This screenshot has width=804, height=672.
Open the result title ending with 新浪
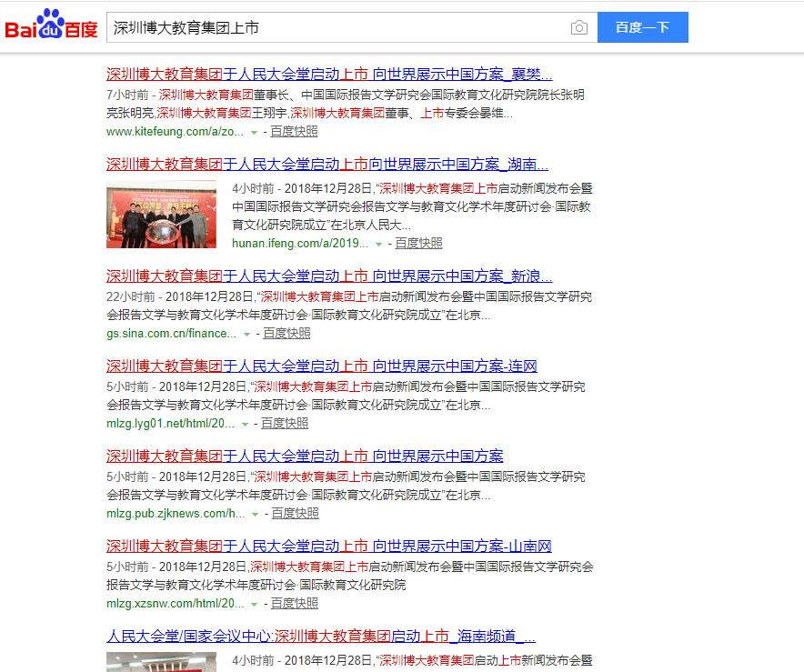click(329, 276)
